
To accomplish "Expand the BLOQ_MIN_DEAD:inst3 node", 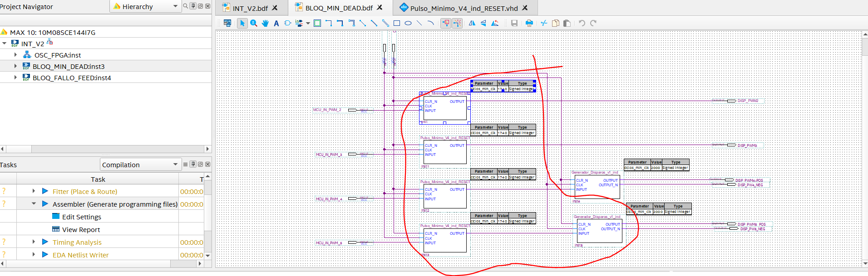I will coord(15,66).
